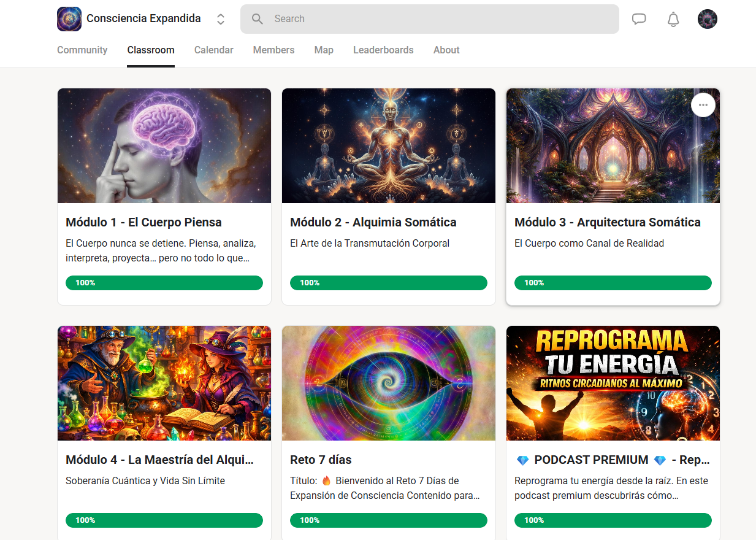This screenshot has height=540, width=756.
Task: Go to the Calendar tab
Action: (x=214, y=50)
